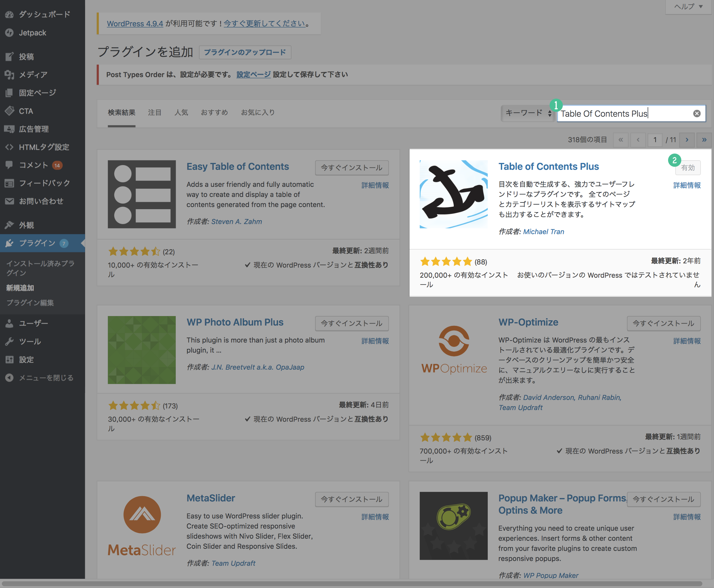Jump to the last results page arrow
Image resolution: width=714 pixels, height=588 pixels.
point(704,140)
